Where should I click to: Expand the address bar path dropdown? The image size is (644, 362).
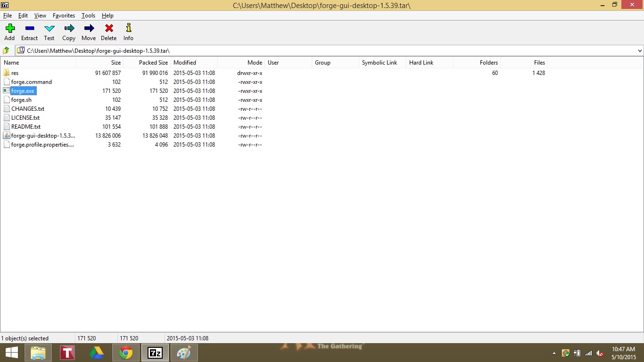point(640,50)
